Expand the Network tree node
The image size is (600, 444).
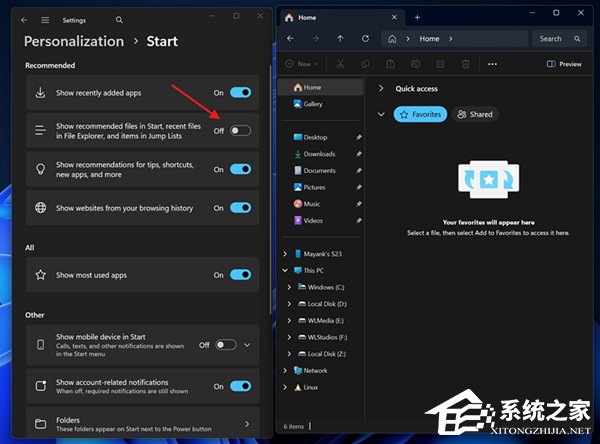285,371
